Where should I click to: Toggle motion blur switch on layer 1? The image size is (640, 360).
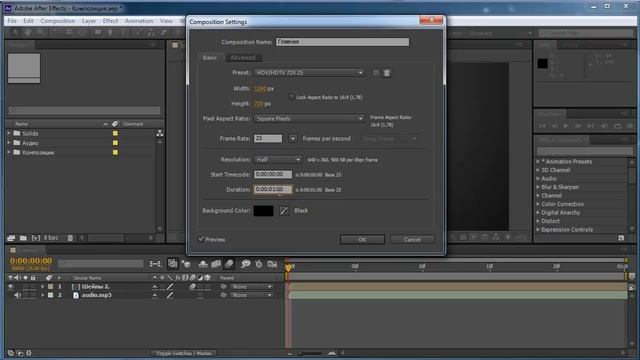point(193,287)
